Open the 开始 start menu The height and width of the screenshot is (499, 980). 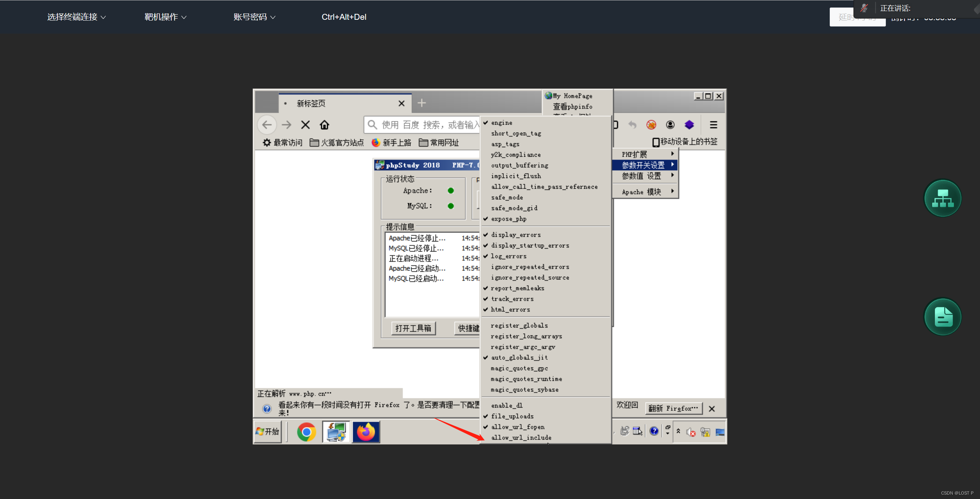(268, 432)
